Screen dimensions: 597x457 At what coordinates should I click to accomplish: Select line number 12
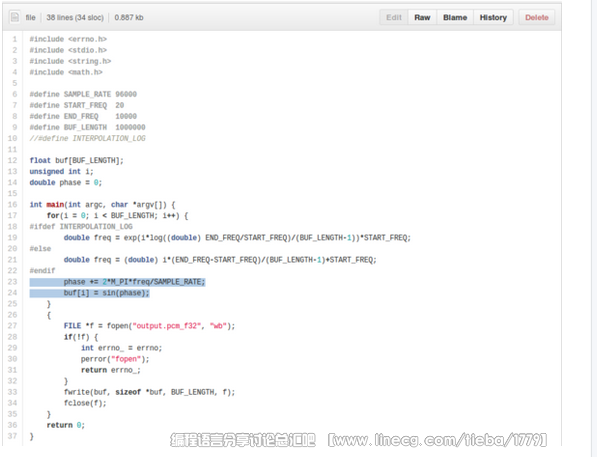point(13,160)
